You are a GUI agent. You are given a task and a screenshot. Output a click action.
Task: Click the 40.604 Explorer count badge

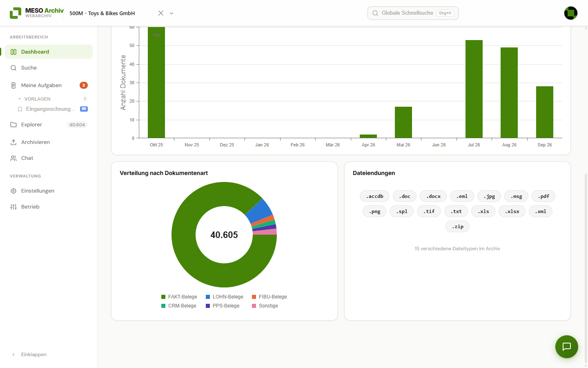pyautogui.click(x=77, y=125)
